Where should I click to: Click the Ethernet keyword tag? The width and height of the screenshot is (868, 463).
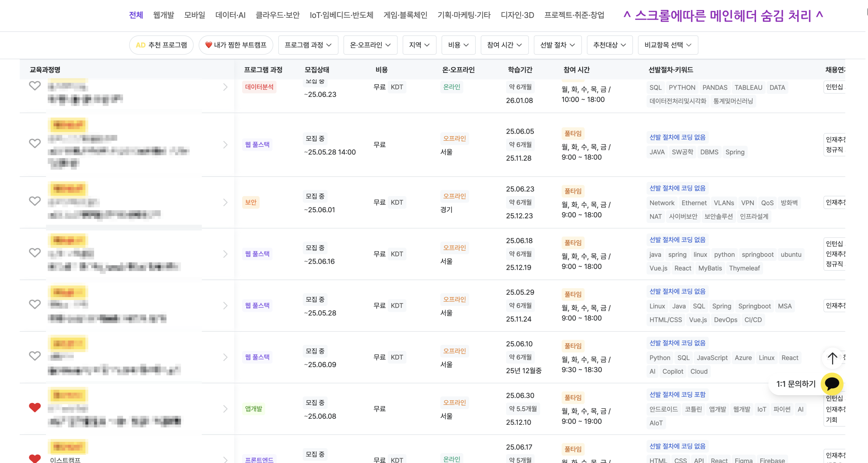pos(694,203)
